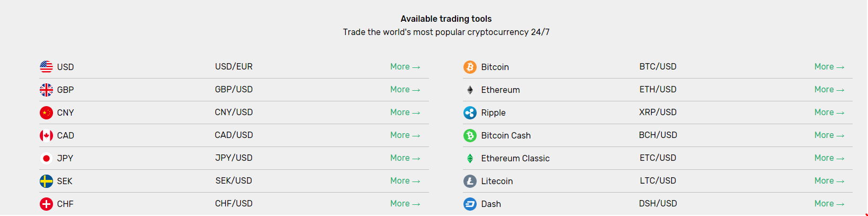The height and width of the screenshot is (216, 868).
Task: Click the USD American flag icon
Action: (x=46, y=67)
